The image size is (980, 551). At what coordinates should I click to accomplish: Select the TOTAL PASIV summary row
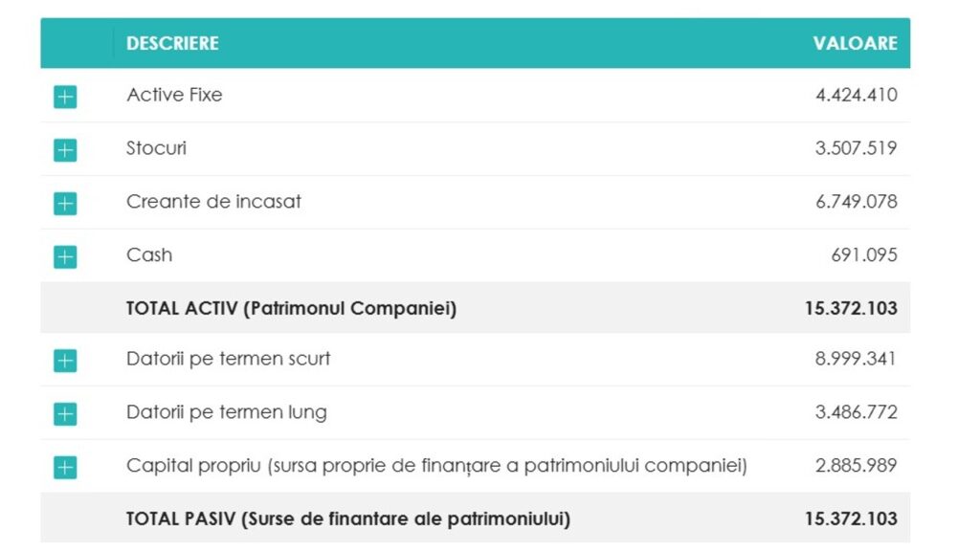475,518
